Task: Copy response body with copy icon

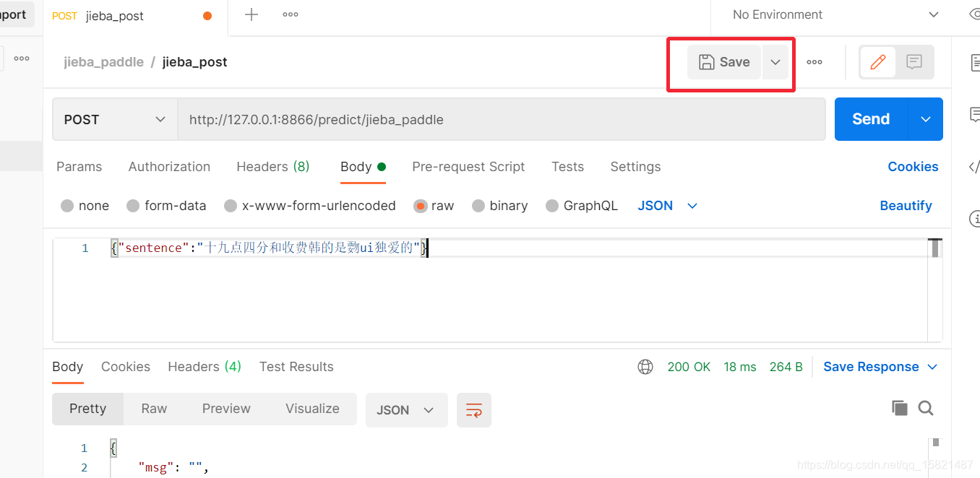Action: [900, 408]
